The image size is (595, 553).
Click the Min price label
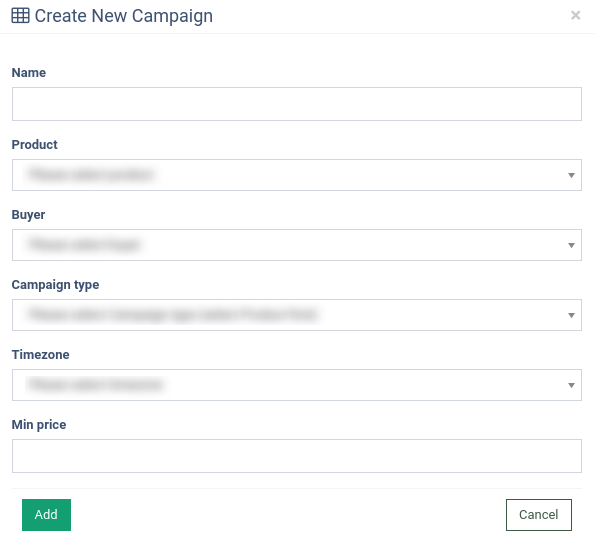39,425
